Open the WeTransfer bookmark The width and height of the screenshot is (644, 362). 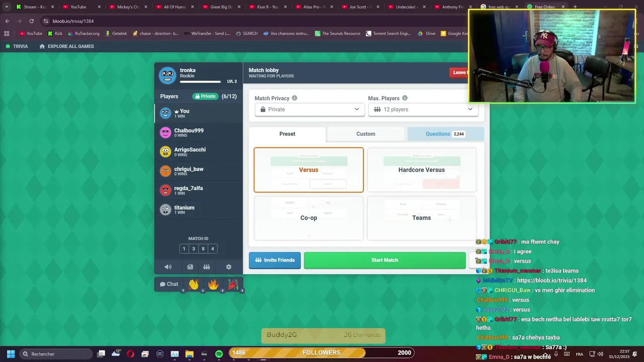click(207, 34)
